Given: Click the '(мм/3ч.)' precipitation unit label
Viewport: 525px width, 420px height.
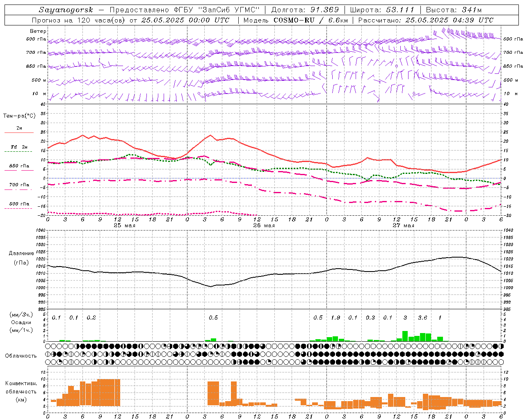Looking at the screenshot, I should click(21, 315).
